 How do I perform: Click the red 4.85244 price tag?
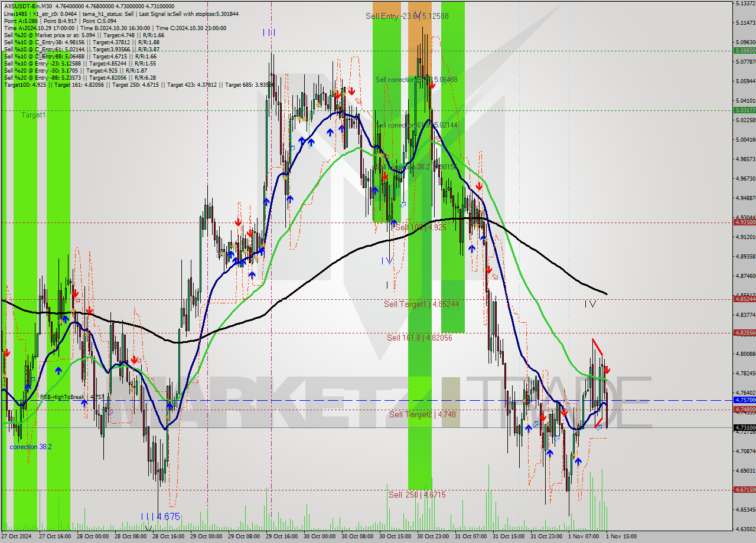744,299
